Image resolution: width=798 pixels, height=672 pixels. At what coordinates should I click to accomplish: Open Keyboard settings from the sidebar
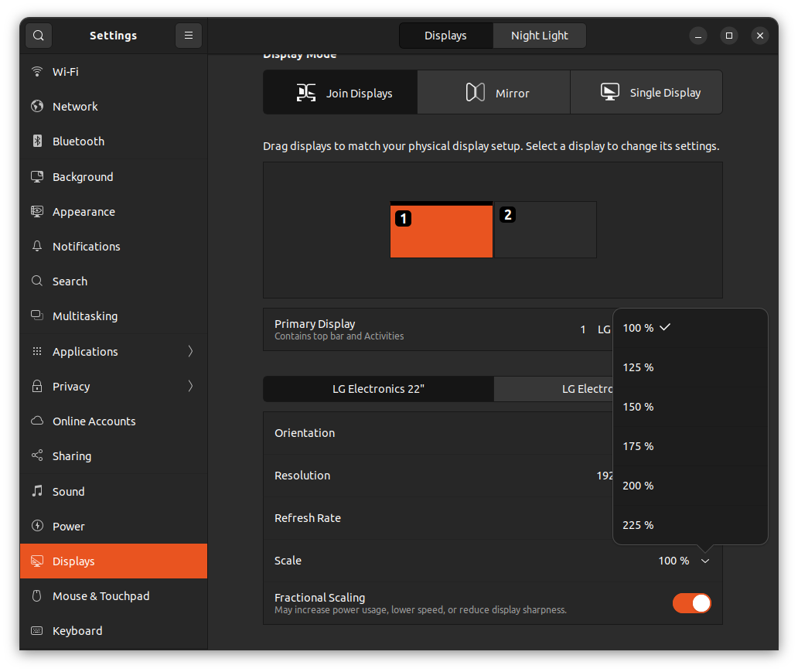(77, 630)
